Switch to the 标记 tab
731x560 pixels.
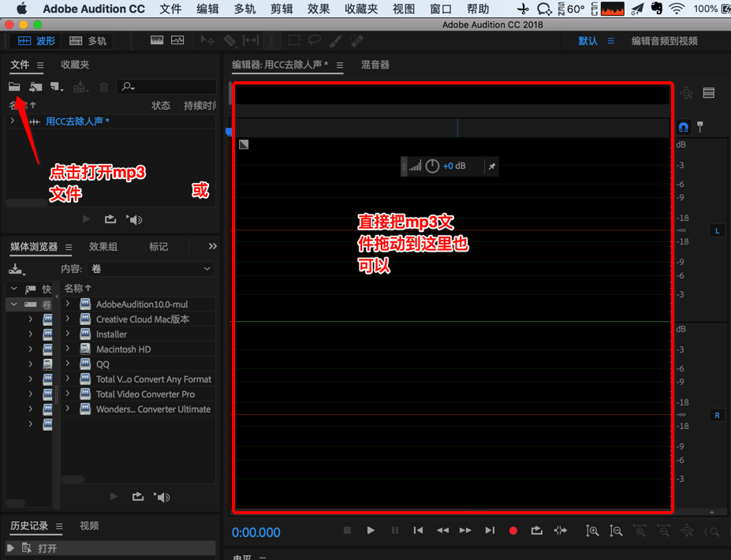[159, 247]
